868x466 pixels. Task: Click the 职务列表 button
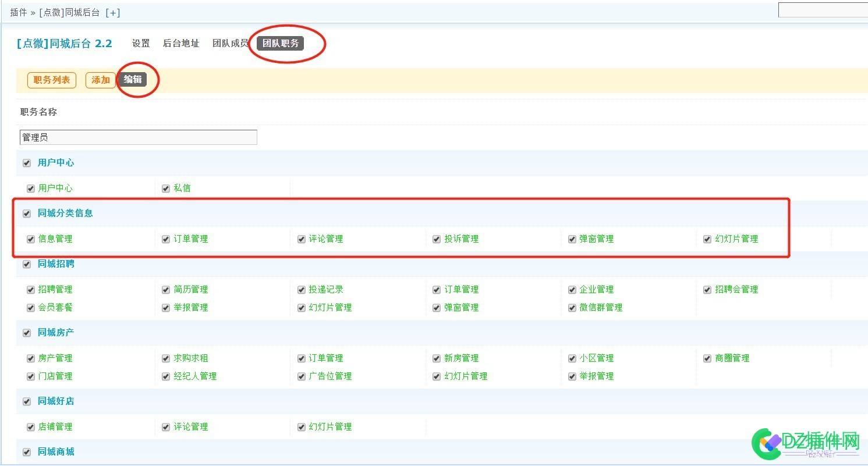52,80
